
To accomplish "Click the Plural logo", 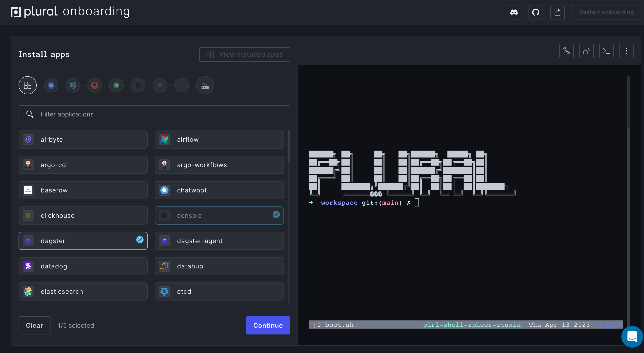I will point(34,12).
